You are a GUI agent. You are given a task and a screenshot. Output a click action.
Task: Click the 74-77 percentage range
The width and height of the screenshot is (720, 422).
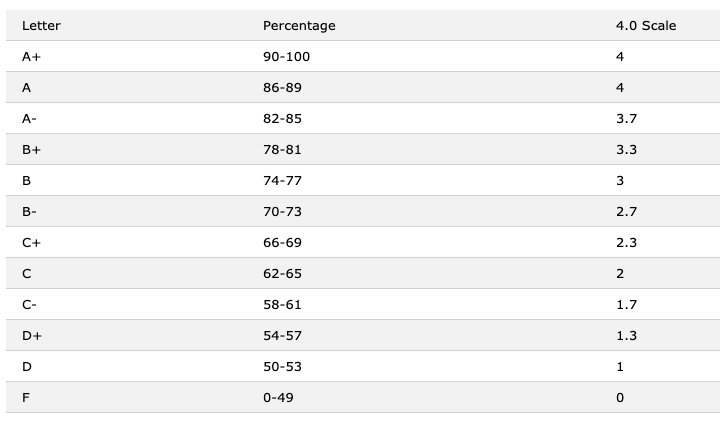pos(282,181)
